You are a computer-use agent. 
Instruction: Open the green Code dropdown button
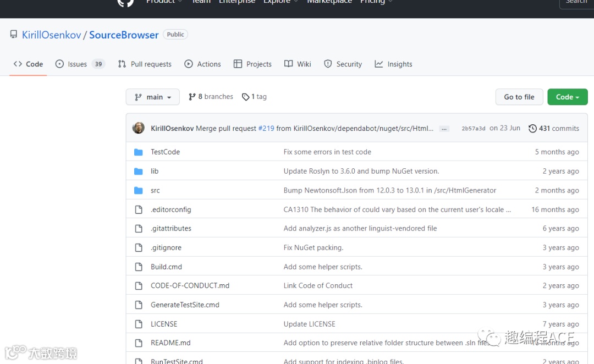point(568,97)
